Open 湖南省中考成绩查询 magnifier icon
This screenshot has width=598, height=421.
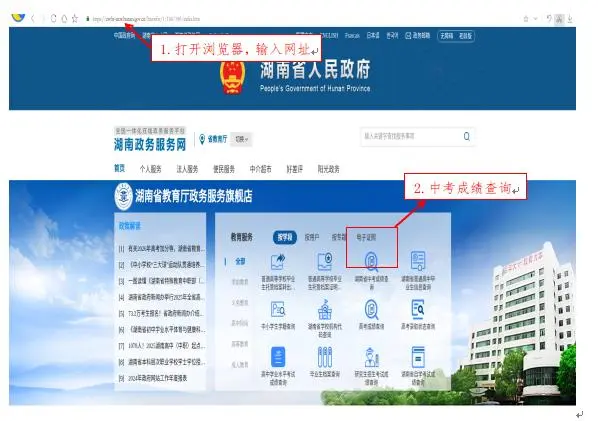click(x=371, y=261)
